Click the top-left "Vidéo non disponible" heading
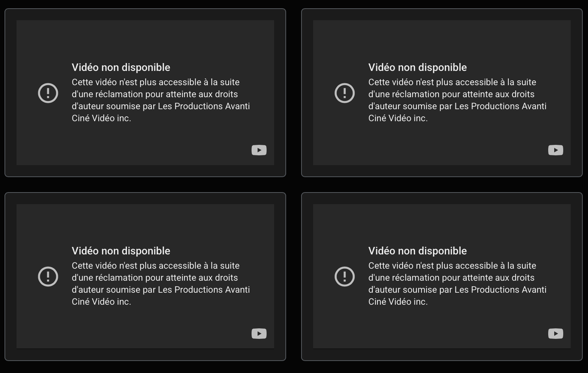Viewport: 588px width, 373px height. point(121,68)
